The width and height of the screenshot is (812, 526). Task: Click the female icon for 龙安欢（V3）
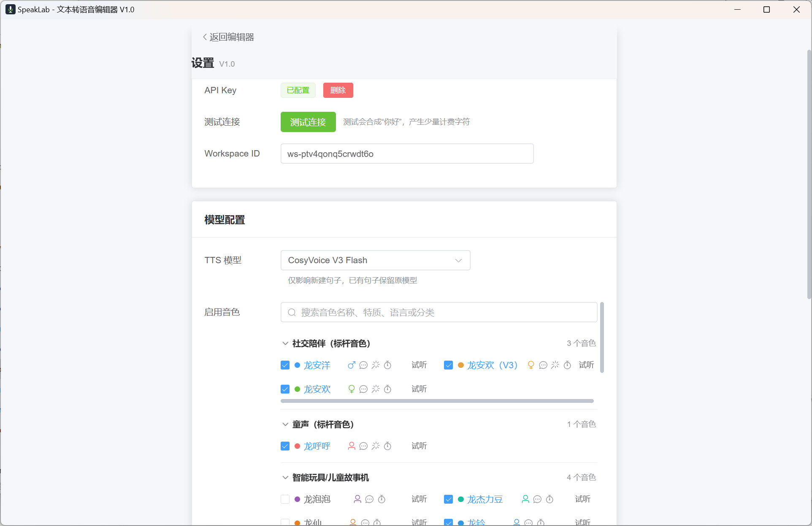[531, 365]
